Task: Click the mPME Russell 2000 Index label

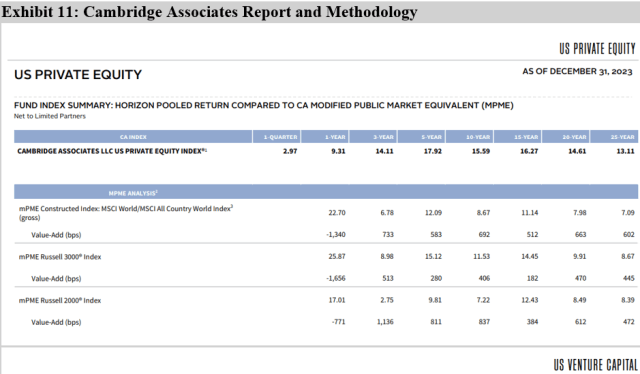Action: click(60, 301)
